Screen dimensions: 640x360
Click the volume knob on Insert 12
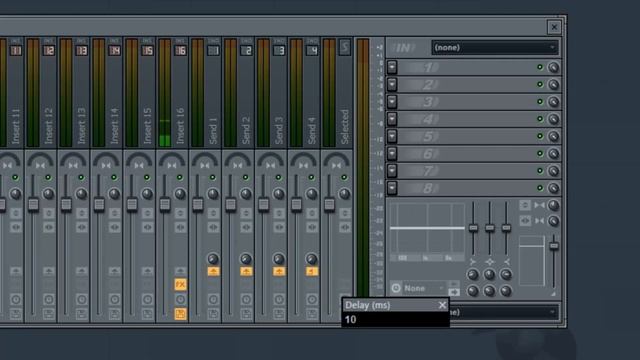pos(48,194)
